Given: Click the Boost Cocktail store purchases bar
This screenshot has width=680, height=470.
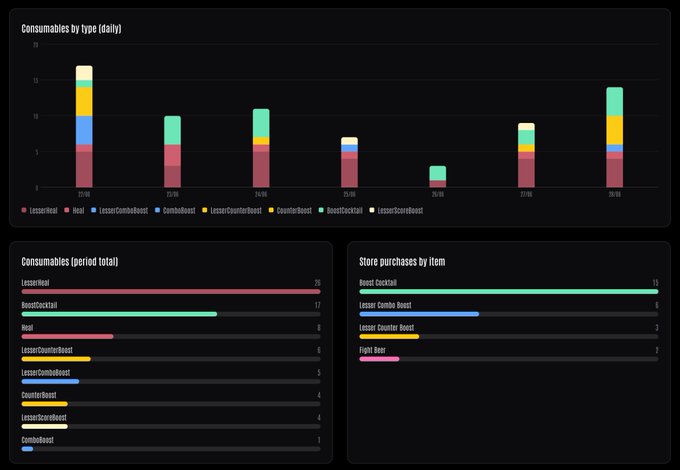Looking at the screenshot, I should [509, 292].
